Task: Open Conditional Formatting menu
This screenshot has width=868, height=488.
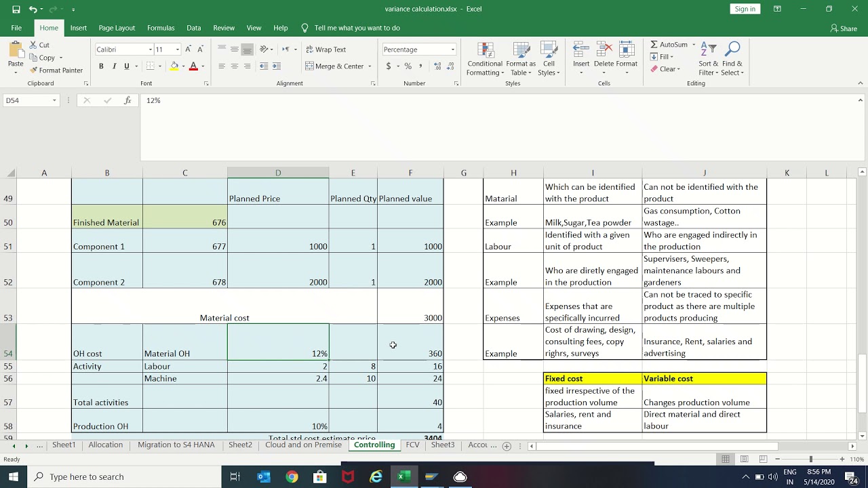Action: point(485,60)
